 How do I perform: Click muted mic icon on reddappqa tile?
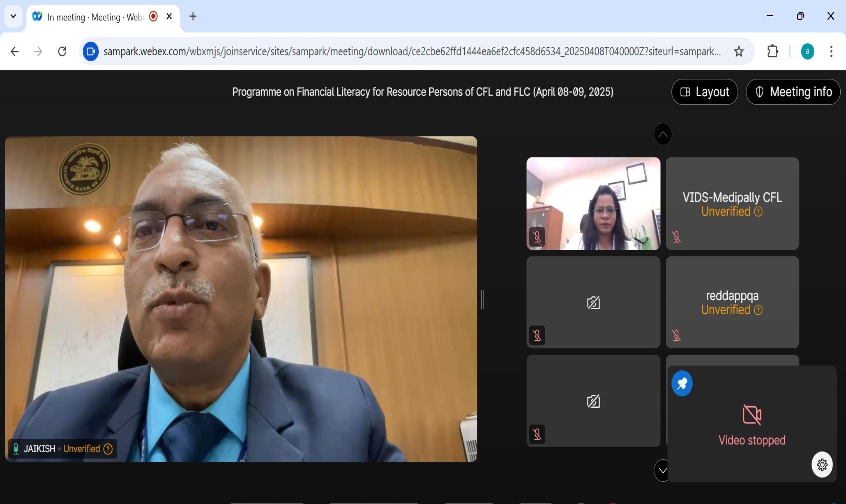pos(676,335)
